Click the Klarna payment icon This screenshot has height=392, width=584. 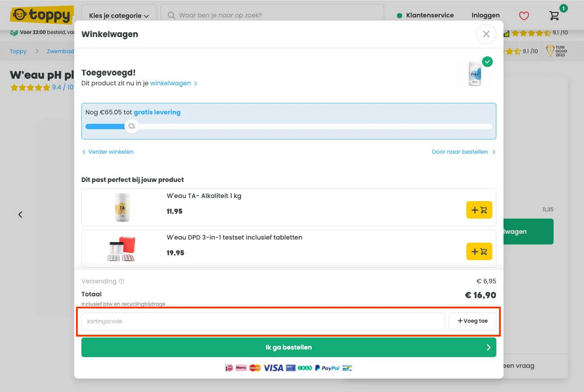(241, 368)
